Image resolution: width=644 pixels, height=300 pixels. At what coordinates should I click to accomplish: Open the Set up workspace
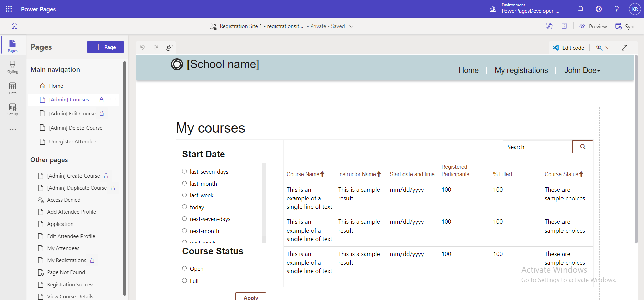[x=13, y=109]
